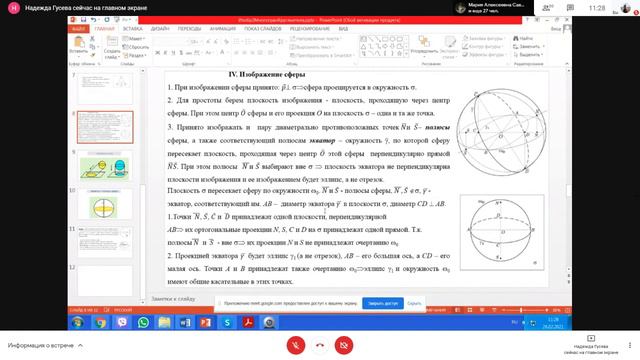Switch to the ПЕРЕХОДЫ ribbon tab

pyautogui.click(x=189, y=29)
